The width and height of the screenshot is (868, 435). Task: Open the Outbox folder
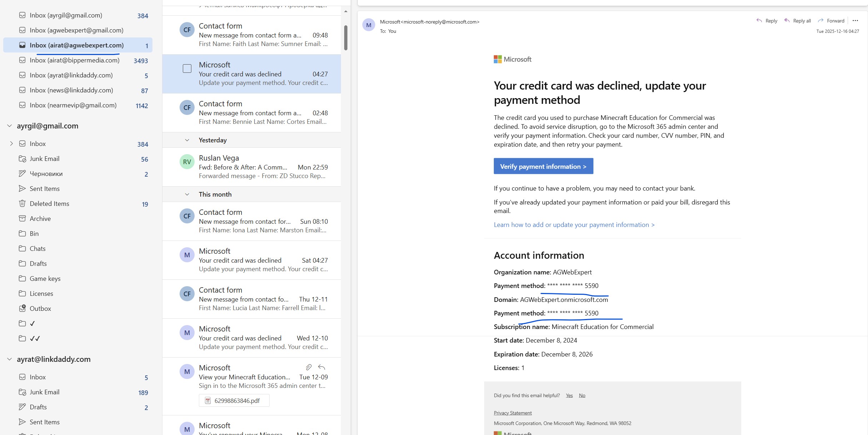pos(78,309)
